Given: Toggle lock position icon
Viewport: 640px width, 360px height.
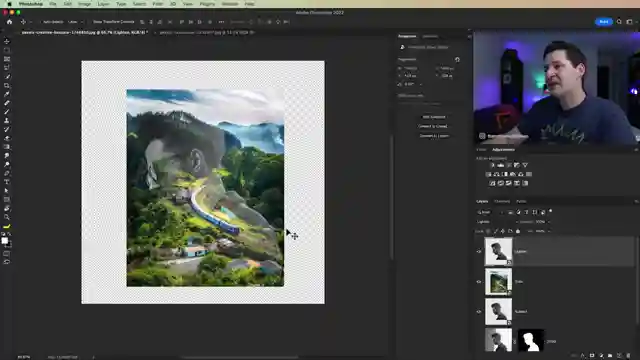Looking at the screenshot, I should tap(503, 231).
